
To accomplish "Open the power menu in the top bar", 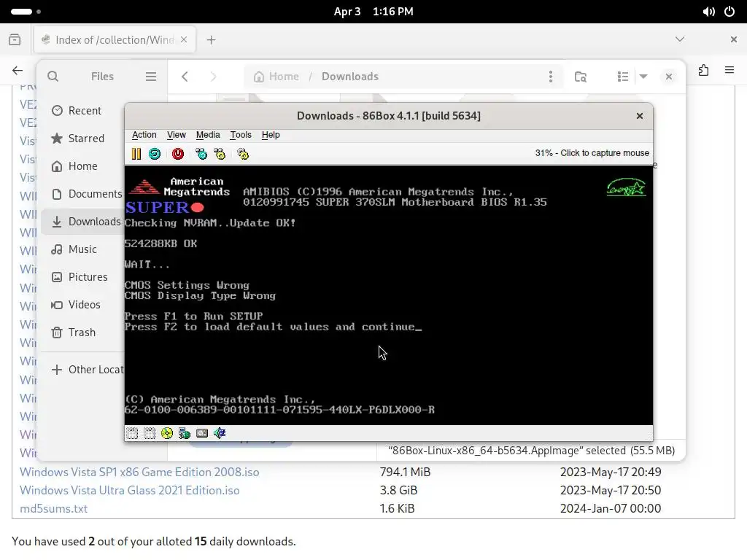I will tap(729, 12).
